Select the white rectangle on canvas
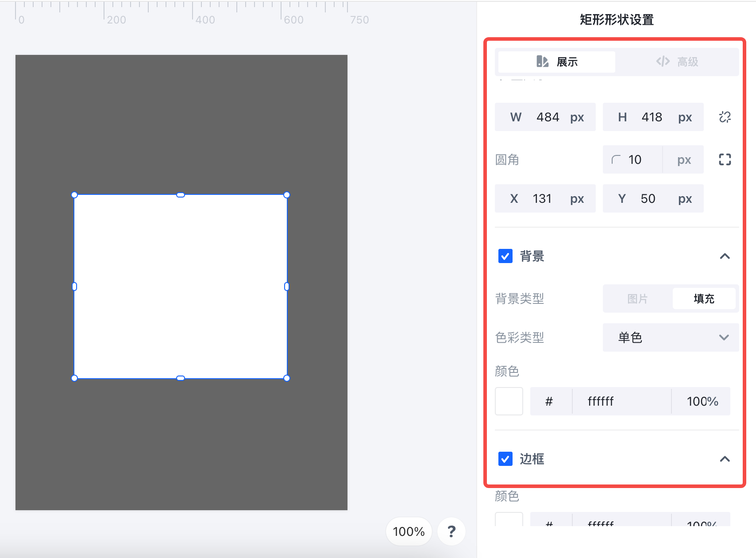The height and width of the screenshot is (558, 756). point(181,287)
